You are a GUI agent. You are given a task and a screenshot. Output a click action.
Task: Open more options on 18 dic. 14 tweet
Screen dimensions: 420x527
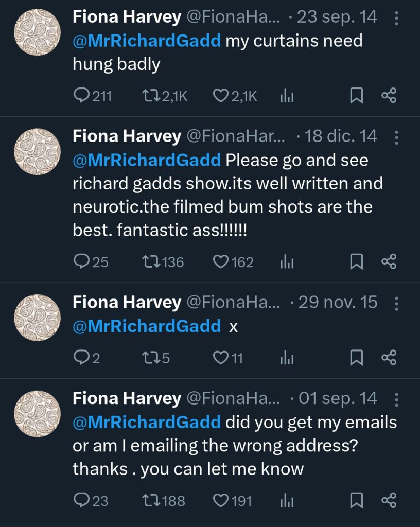396,137
